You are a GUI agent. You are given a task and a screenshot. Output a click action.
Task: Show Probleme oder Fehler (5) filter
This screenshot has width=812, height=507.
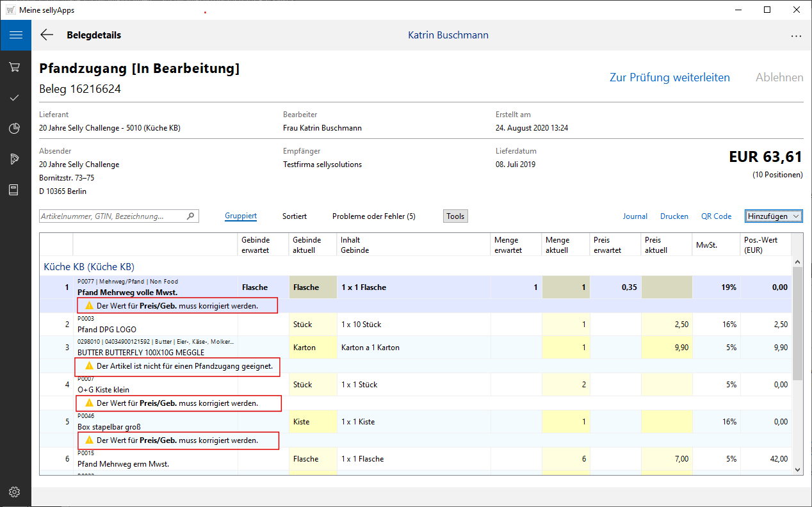(373, 216)
